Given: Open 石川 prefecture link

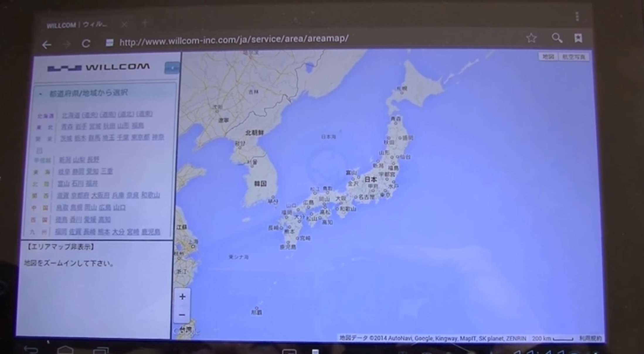Looking at the screenshot, I should [78, 184].
